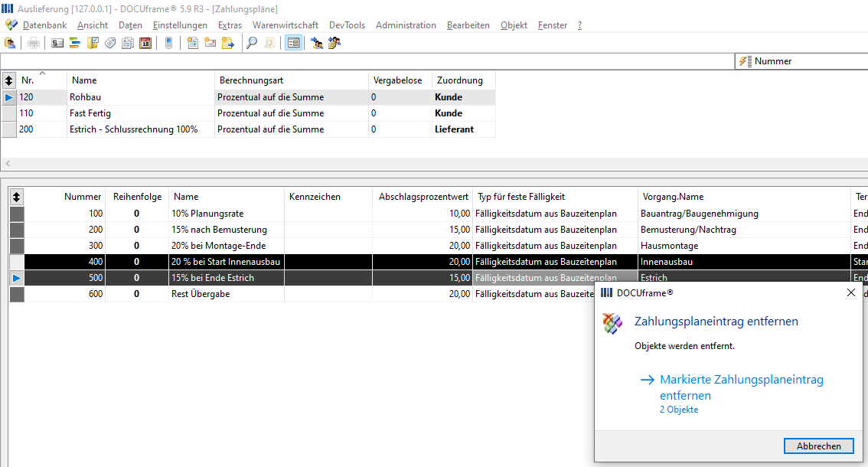Click the Abschlagsprozentwert column header
Image resolution: width=868 pixels, height=467 pixels.
(x=423, y=197)
